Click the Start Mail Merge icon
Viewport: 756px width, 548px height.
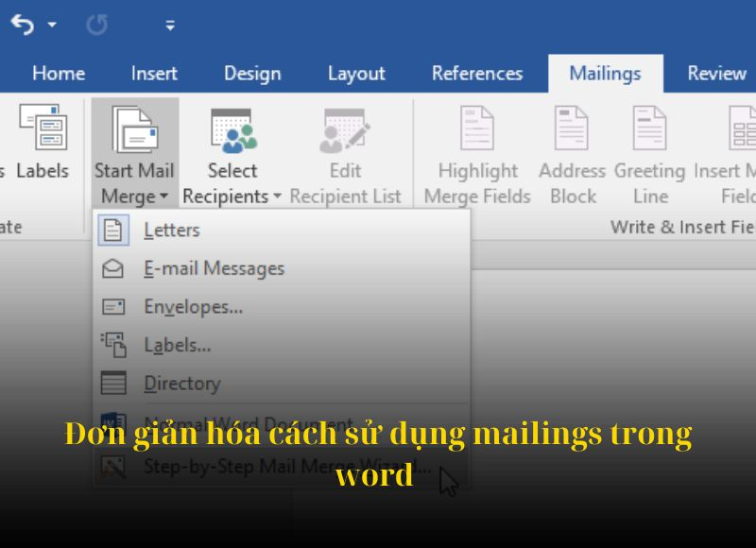tap(134, 129)
